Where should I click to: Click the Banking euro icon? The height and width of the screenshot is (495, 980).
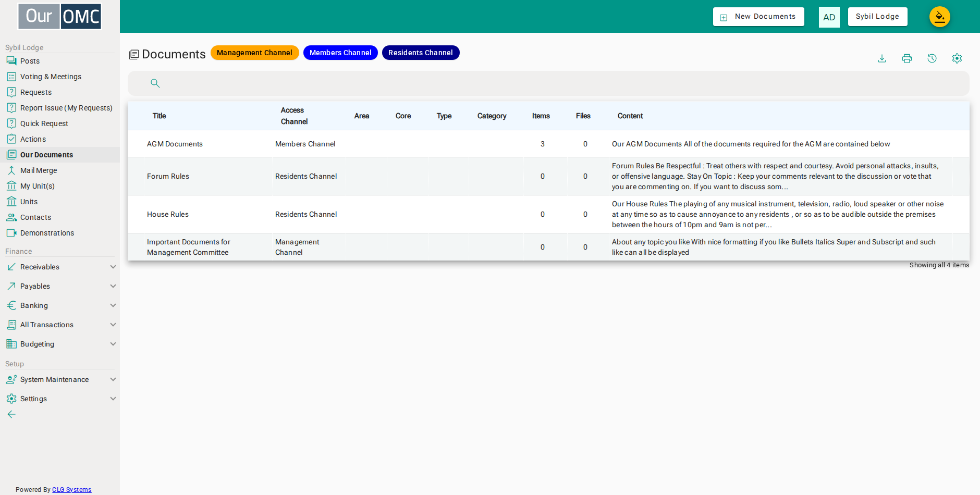[11, 305]
